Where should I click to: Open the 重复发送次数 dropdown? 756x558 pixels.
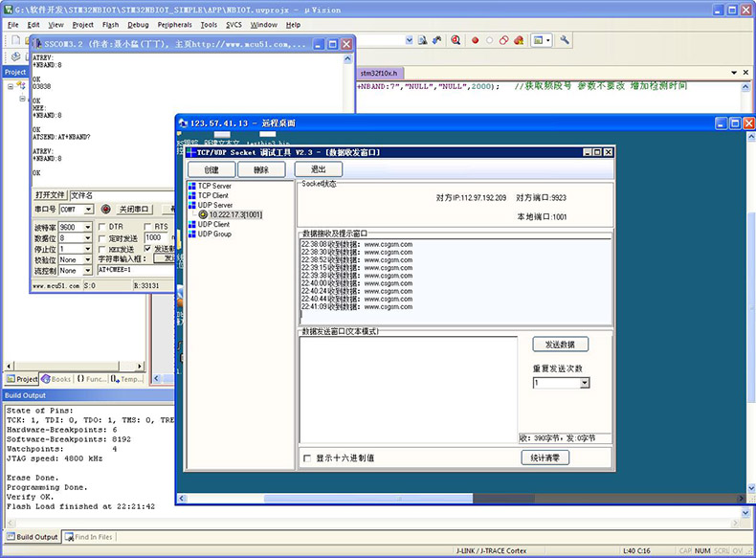click(585, 383)
